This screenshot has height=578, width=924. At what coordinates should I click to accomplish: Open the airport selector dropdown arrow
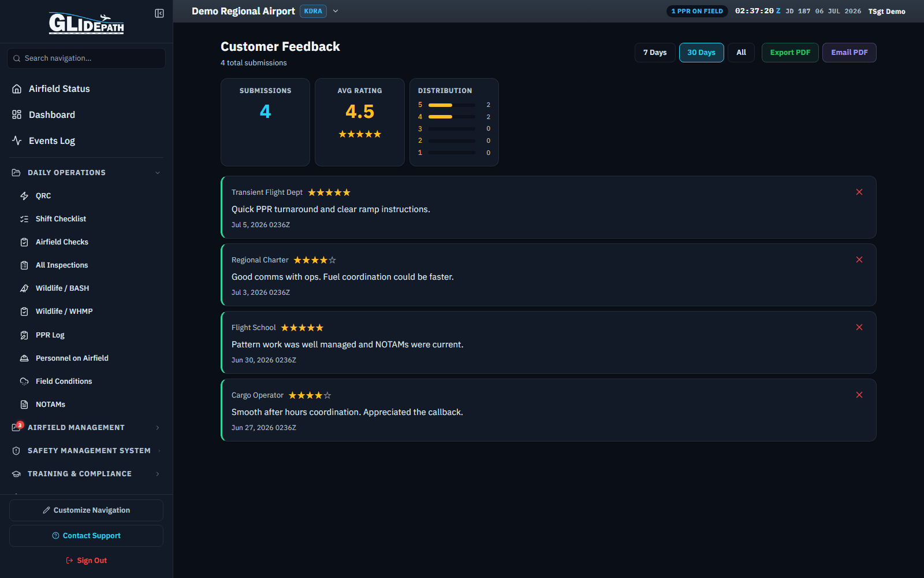point(336,11)
